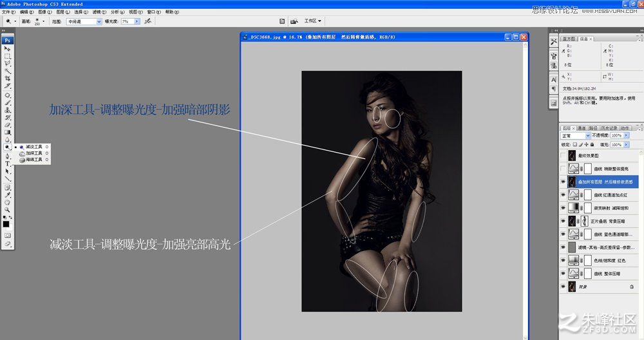
Task: Select the Notes tool
Action: (7, 188)
